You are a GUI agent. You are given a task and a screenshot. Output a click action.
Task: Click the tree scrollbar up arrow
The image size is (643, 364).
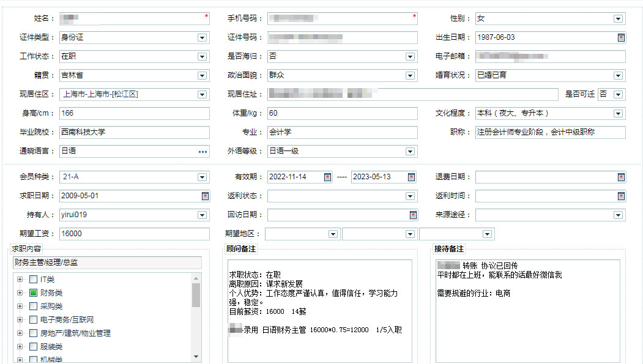196,278
